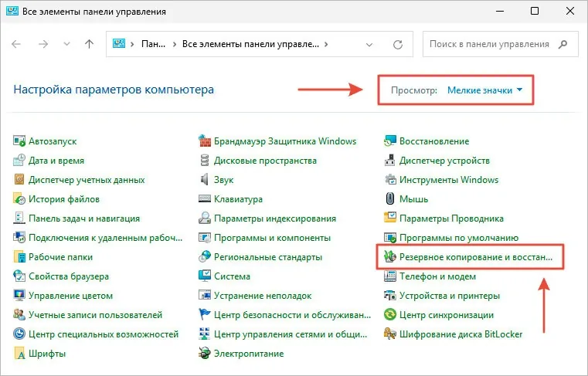Select the Все элементы панели управления breadcrumb
This screenshot has width=588, height=376.
point(252,45)
